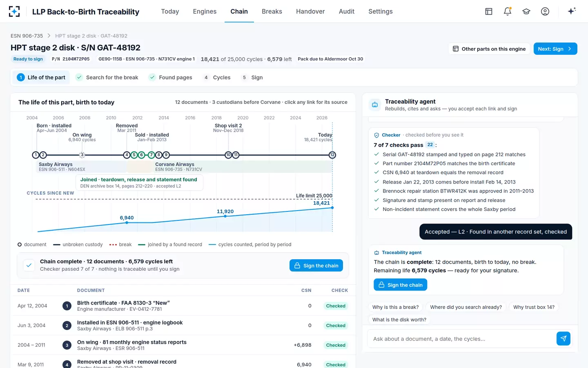Screen dimensions: 588x368
Task: Switch to the Today tab
Action: 170,11
